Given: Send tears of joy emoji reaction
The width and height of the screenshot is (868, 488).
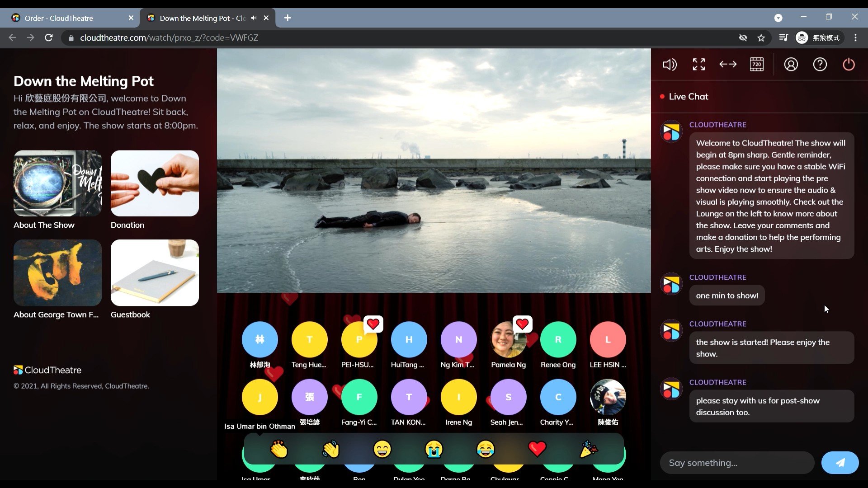Looking at the screenshot, I should tap(486, 449).
